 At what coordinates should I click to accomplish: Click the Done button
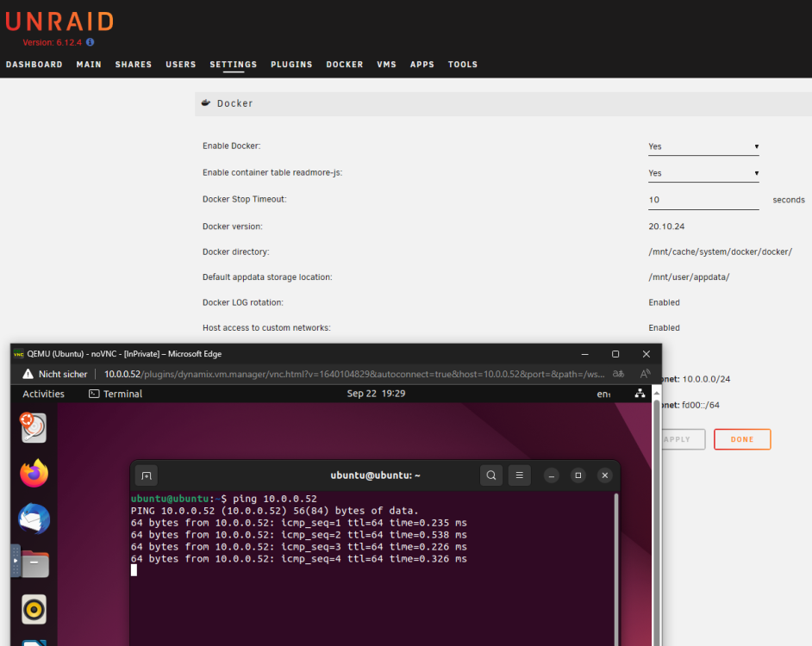(741, 439)
